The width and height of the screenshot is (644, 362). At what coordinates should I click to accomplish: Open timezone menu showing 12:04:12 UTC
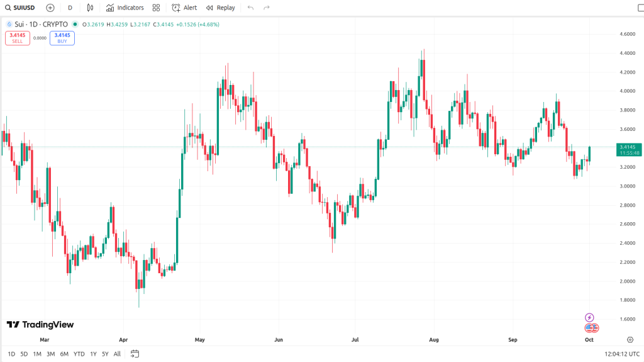(621, 354)
